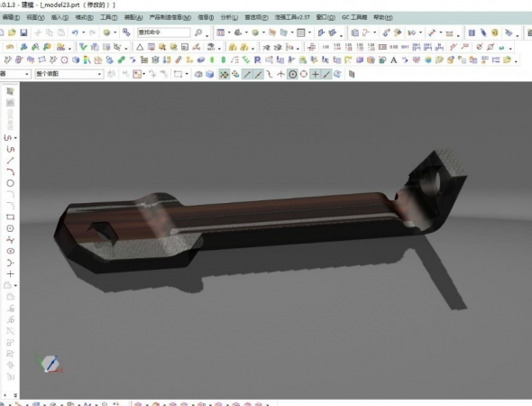Click the 查找命令 command search field

[x=163, y=32]
